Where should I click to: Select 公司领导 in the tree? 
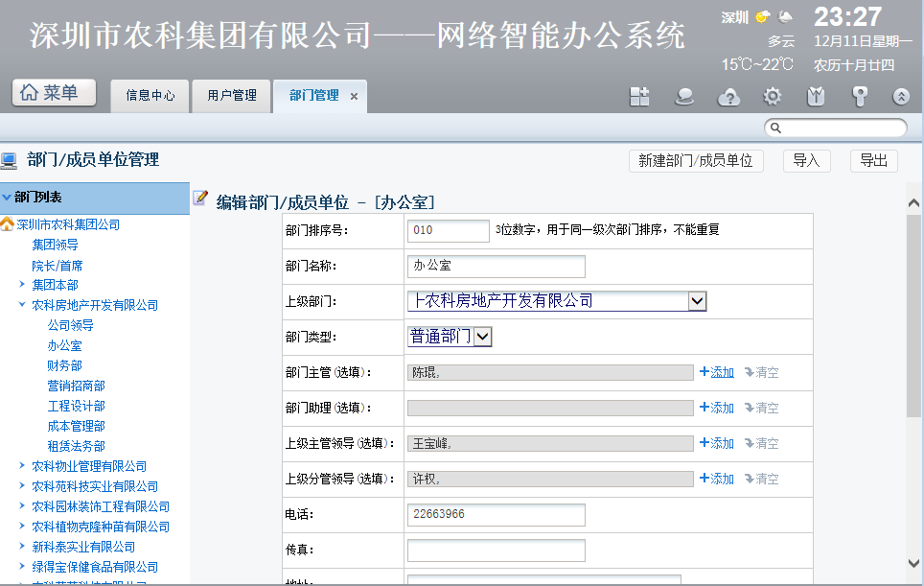[70, 325]
